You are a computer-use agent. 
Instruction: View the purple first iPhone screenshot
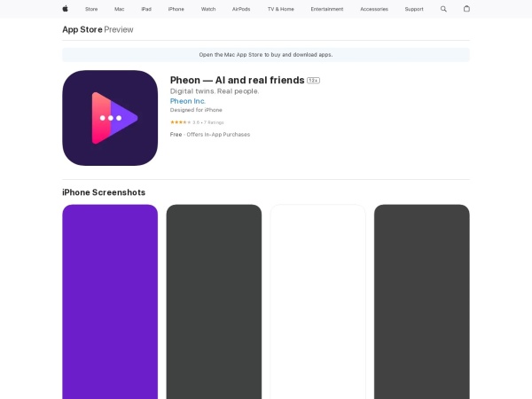[110, 301]
